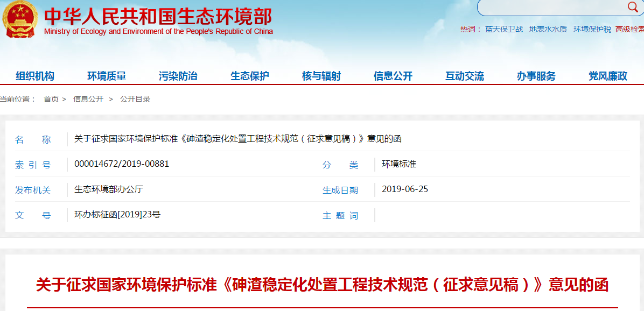Viewport: 644px width, 311px height.
Task: Go to 信息公开 in the breadcrumb
Action: coord(88,100)
